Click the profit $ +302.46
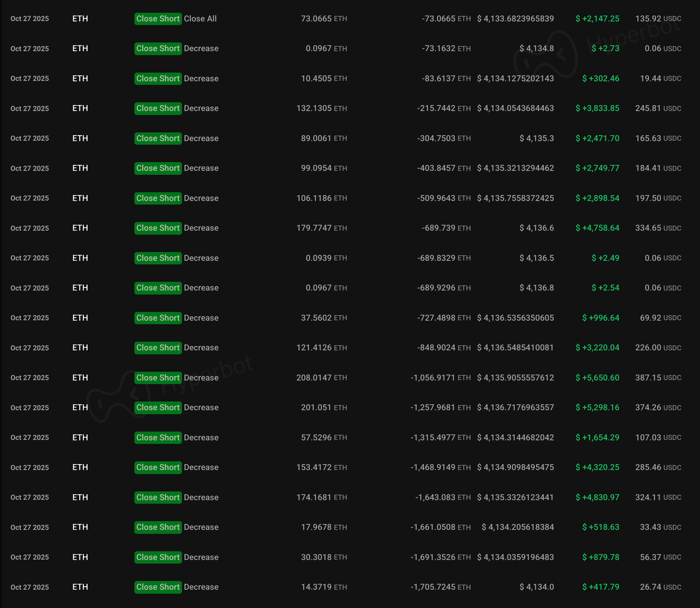 click(601, 79)
